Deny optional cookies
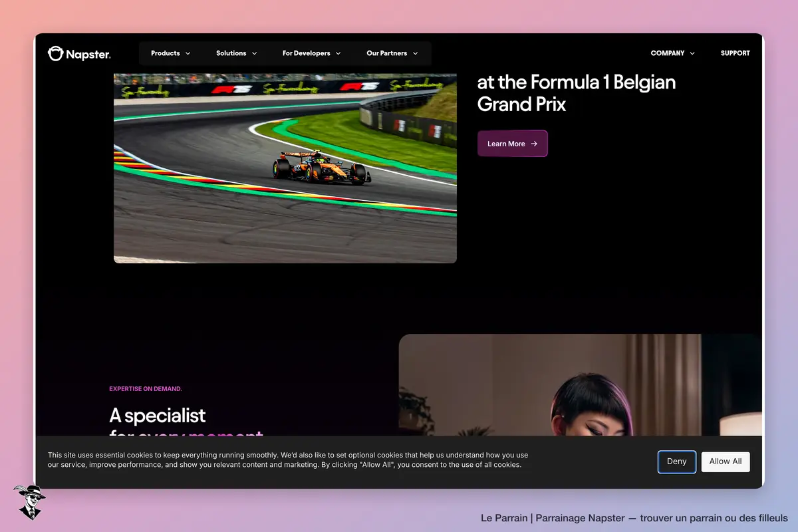 click(x=676, y=462)
